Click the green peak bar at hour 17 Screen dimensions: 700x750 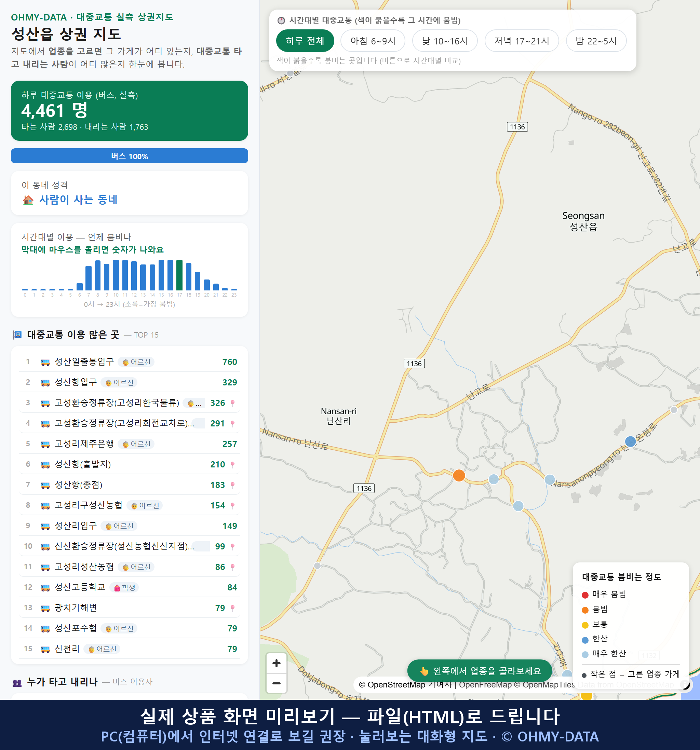180,275
